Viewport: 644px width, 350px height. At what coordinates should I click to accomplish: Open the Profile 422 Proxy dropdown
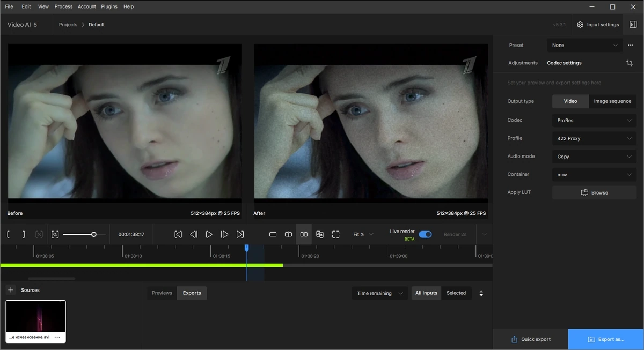click(594, 138)
